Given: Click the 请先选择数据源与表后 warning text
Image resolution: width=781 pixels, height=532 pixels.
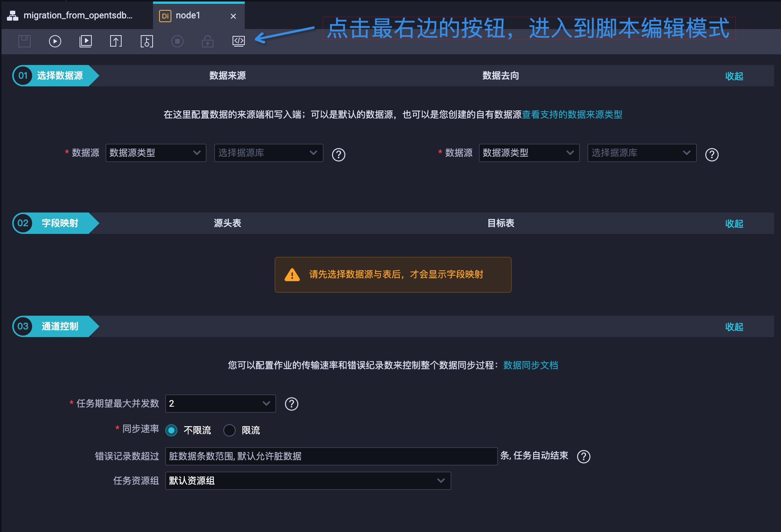Looking at the screenshot, I should (396, 274).
